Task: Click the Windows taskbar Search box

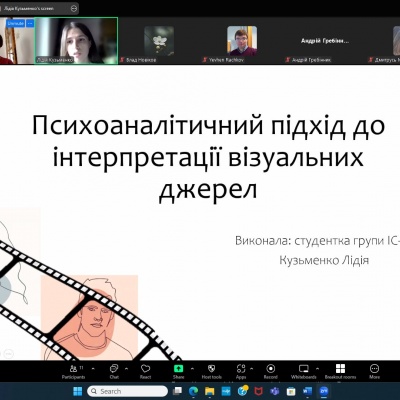Action: [127, 391]
